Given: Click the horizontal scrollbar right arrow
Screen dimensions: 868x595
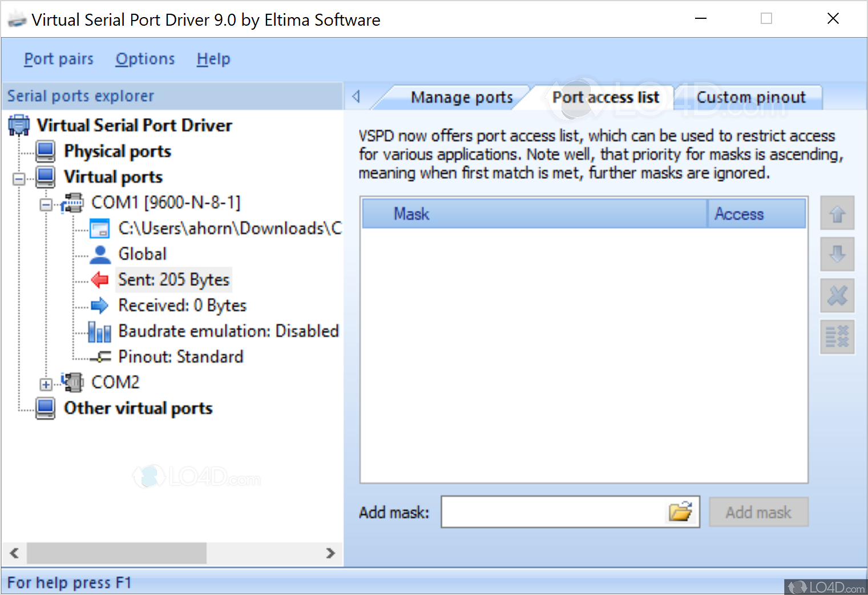Looking at the screenshot, I should click(330, 553).
